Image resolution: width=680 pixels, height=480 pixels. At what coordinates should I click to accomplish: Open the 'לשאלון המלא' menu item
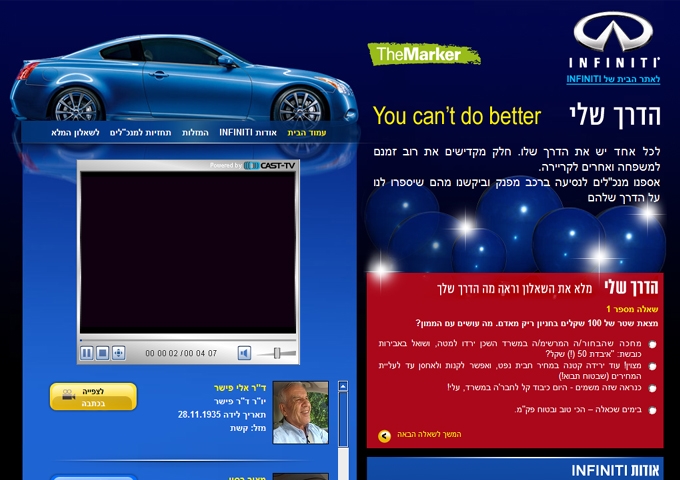75,132
